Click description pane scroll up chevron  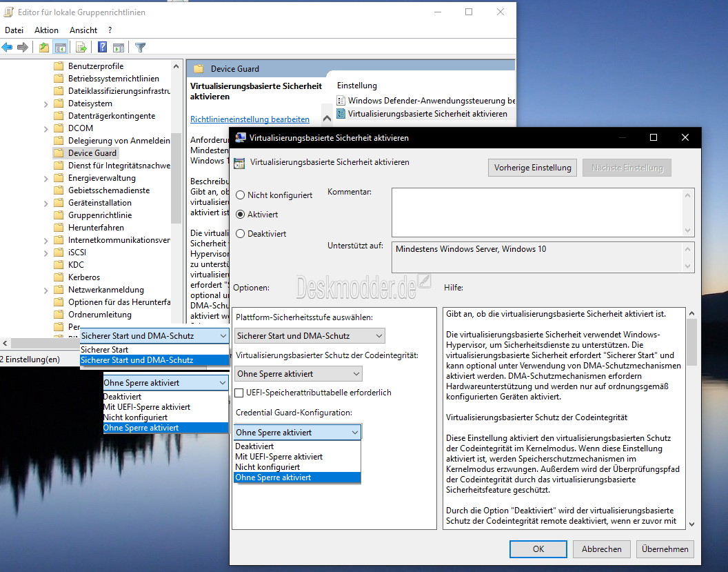pyautogui.click(x=327, y=119)
